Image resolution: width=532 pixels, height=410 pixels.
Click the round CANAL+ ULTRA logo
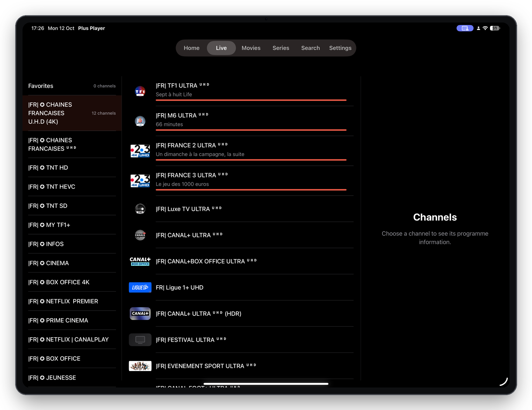click(140, 235)
